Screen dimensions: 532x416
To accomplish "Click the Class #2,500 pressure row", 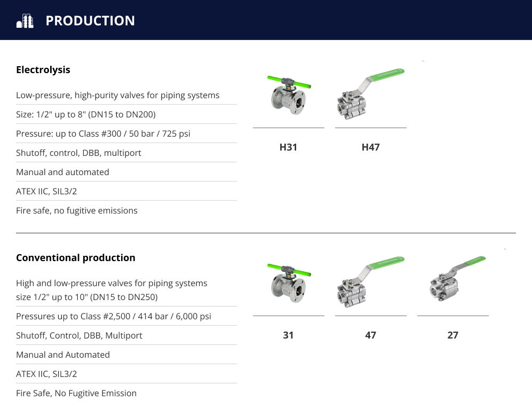I will point(126,316).
